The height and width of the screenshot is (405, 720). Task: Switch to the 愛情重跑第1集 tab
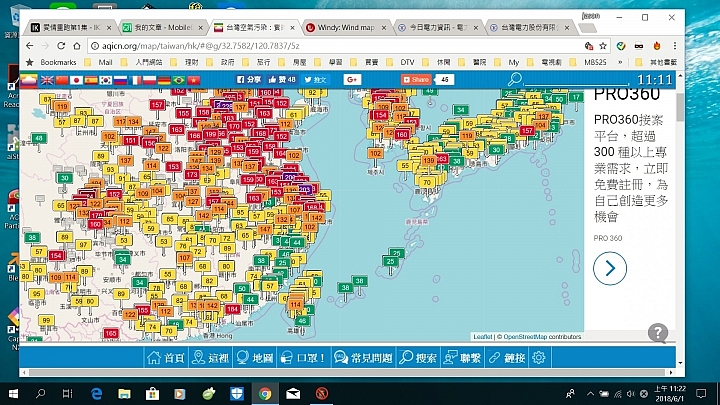pos(71,28)
